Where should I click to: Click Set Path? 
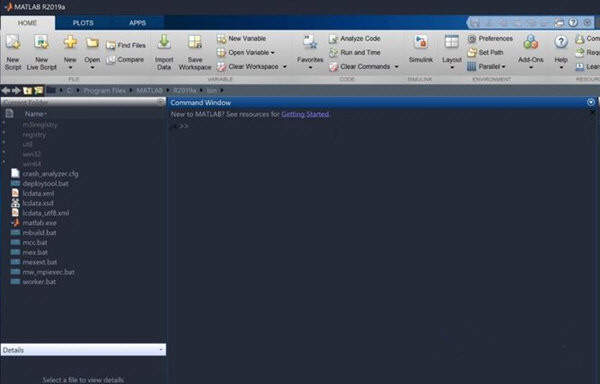(x=486, y=52)
